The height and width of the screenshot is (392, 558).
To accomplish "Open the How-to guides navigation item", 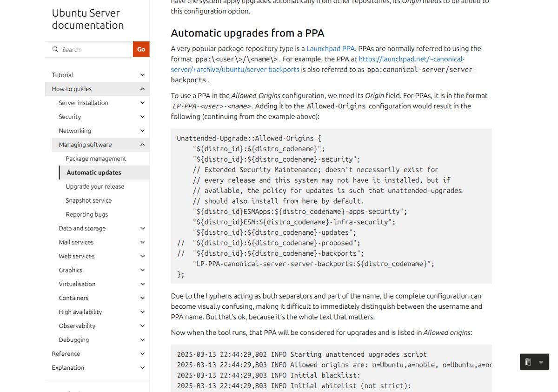I will [x=72, y=89].
